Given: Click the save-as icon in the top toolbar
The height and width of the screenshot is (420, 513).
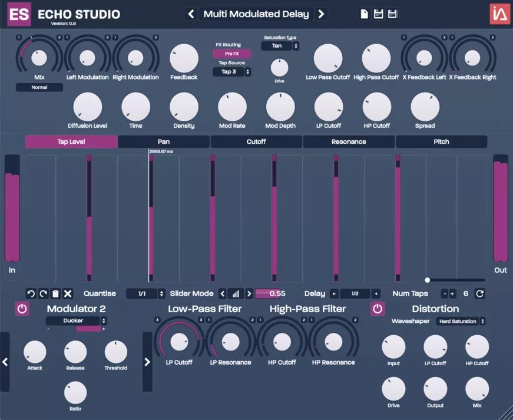Looking at the screenshot, I should (392, 13).
